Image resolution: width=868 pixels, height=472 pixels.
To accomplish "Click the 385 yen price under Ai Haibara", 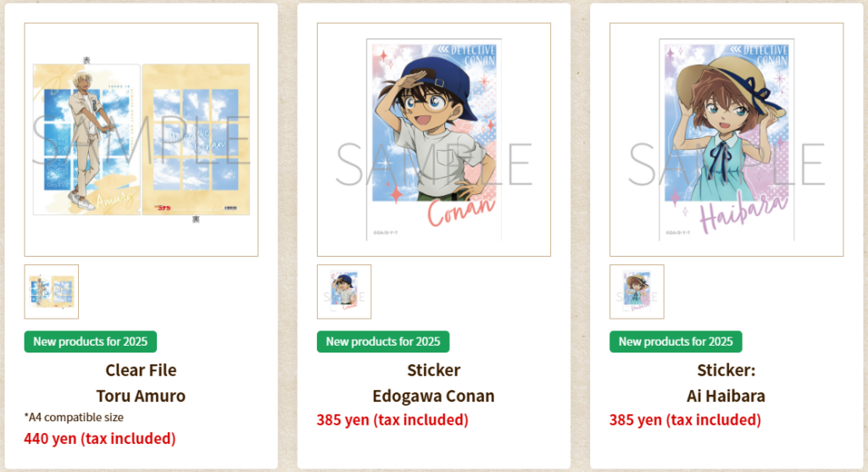I will pyautogui.click(x=685, y=420).
